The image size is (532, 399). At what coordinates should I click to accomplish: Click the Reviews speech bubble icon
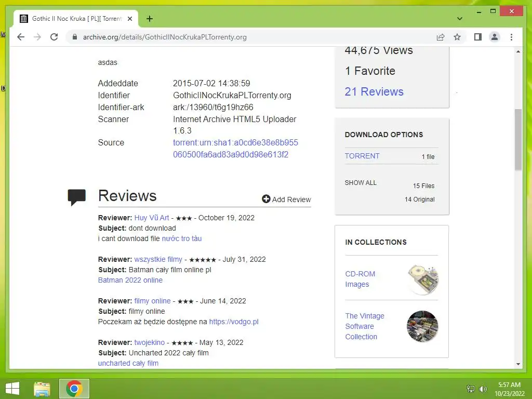(x=77, y=197)
